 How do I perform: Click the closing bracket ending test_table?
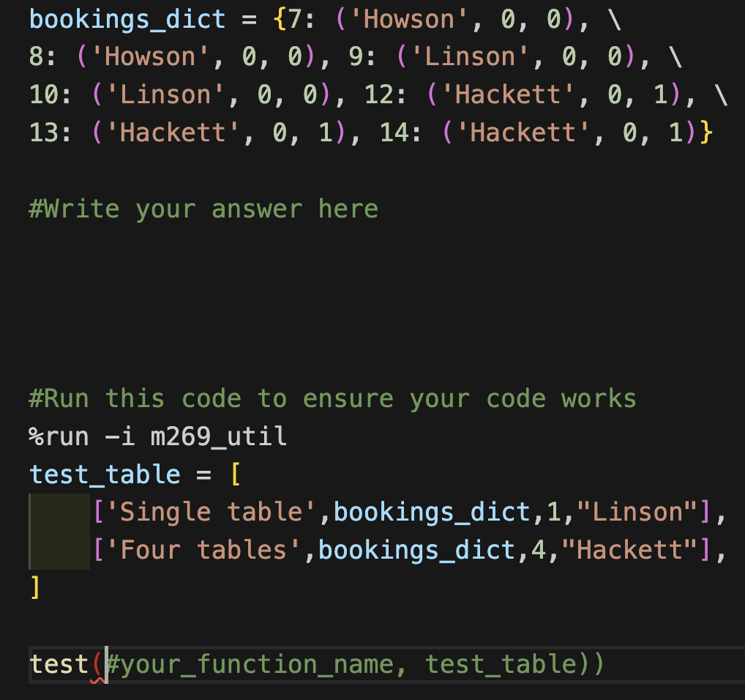click(x=34, y=587)
